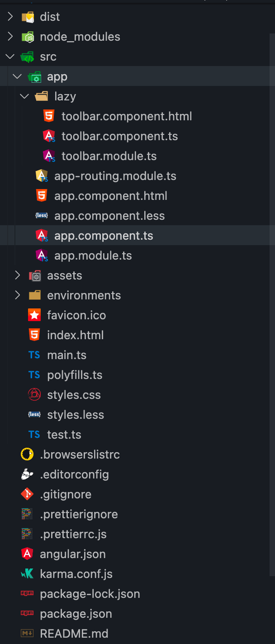Click the Angular icon next to toolbar.component.ts
This screenshot has width=275, height=644.
click(49, 136)
